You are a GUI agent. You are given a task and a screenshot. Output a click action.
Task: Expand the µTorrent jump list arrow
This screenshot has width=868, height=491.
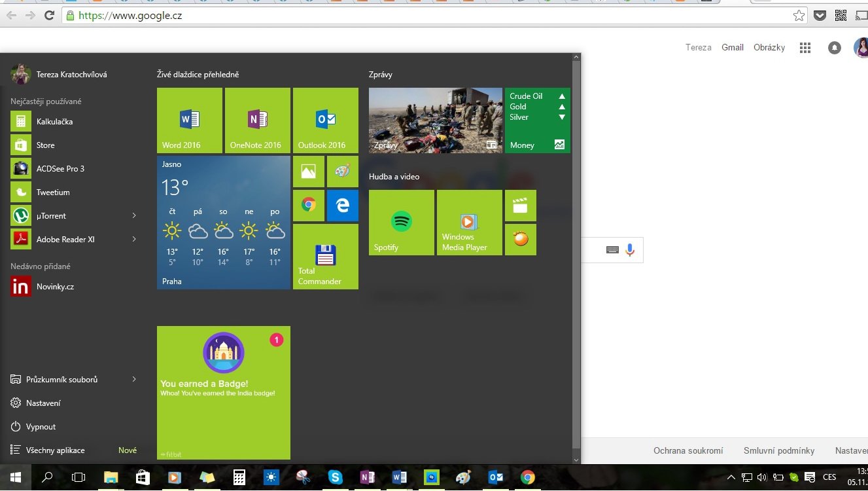(135, 216)
